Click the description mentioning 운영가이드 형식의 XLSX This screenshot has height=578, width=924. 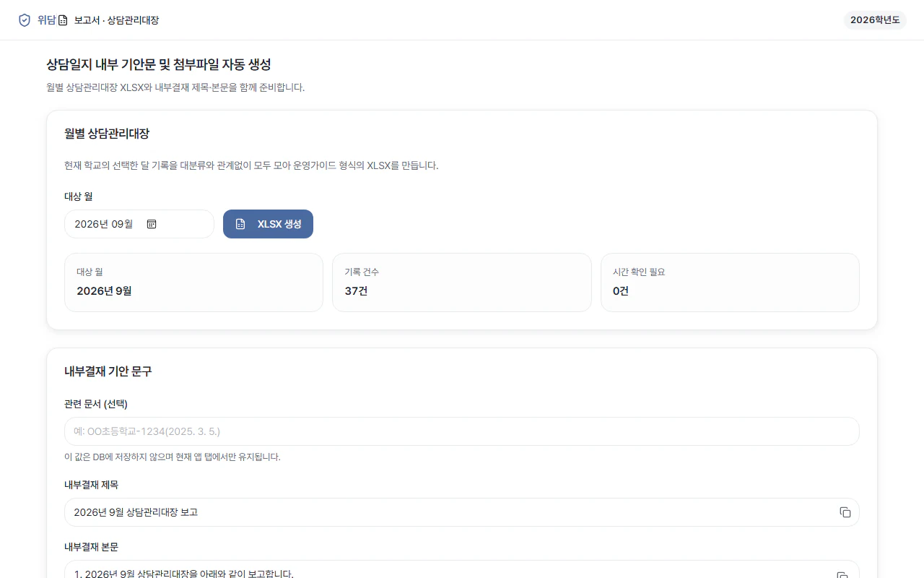point(251,165)
